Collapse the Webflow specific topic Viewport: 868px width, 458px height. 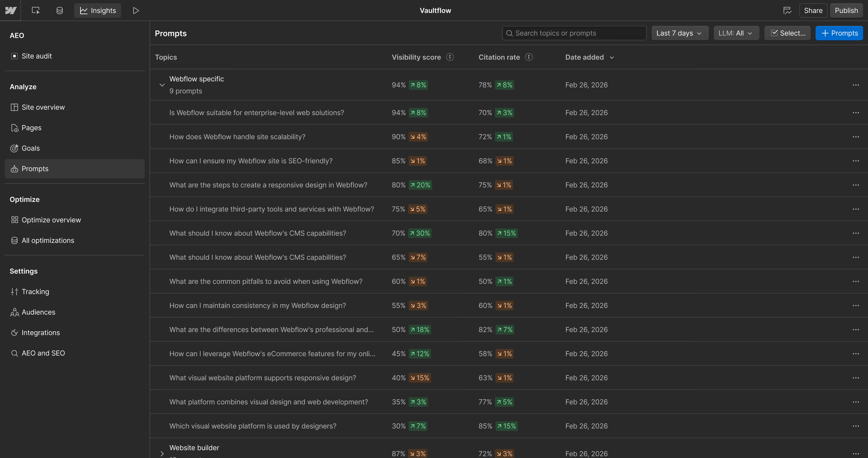tap(162, 85)
